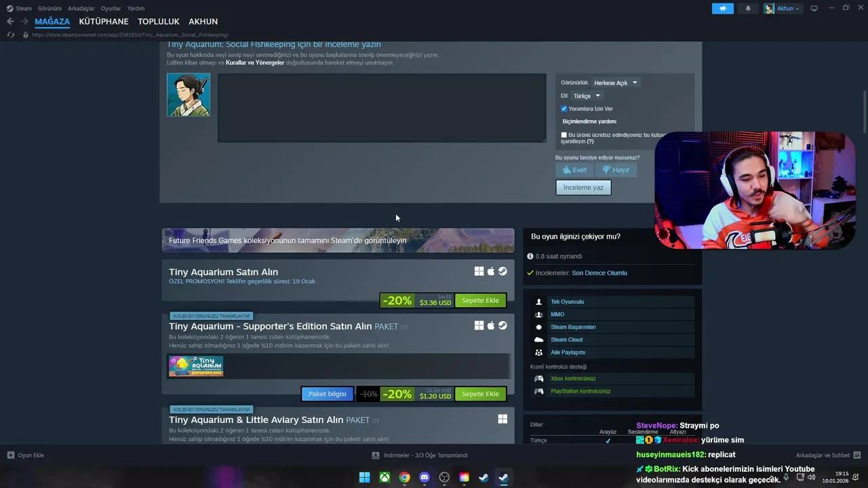Click Windows icon on Supporter's Edition bundle
The image size is (868, 488).
point(479,325)
